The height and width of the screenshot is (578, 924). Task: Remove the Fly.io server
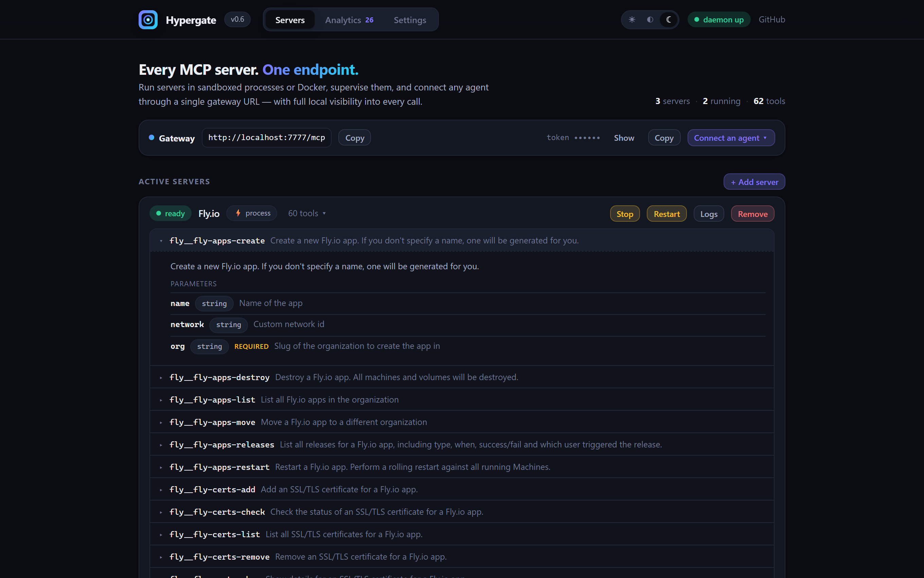tap(752, 214)
